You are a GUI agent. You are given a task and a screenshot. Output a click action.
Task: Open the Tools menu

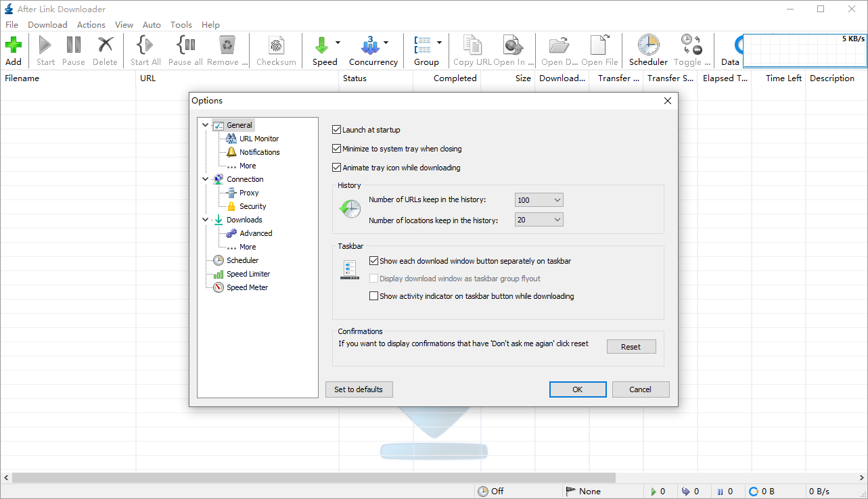point(181,24)
